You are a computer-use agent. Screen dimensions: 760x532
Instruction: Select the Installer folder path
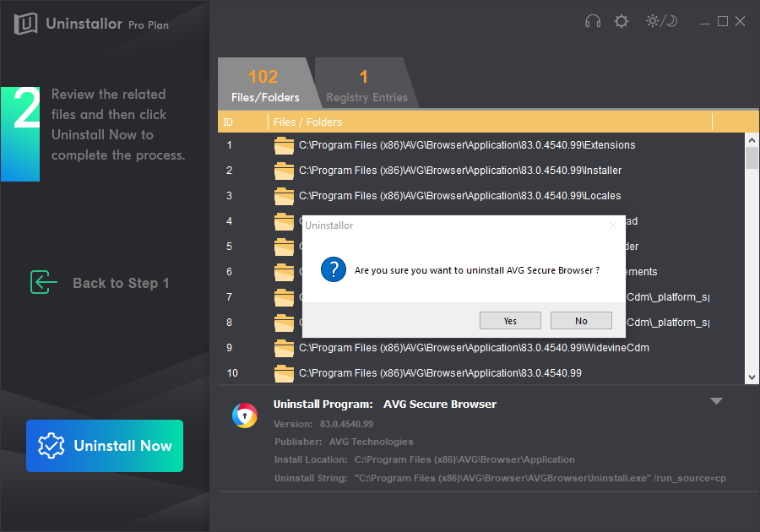[460, 171]
